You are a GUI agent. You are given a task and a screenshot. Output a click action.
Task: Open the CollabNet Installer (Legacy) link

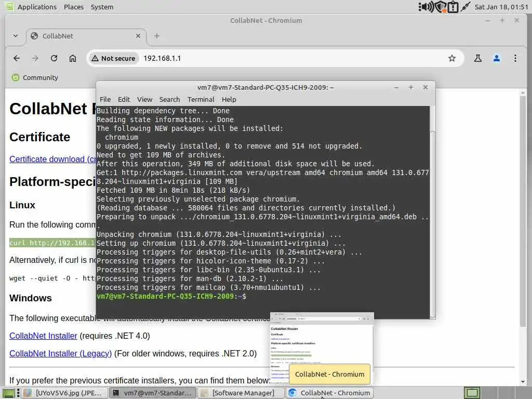point(61,353)
